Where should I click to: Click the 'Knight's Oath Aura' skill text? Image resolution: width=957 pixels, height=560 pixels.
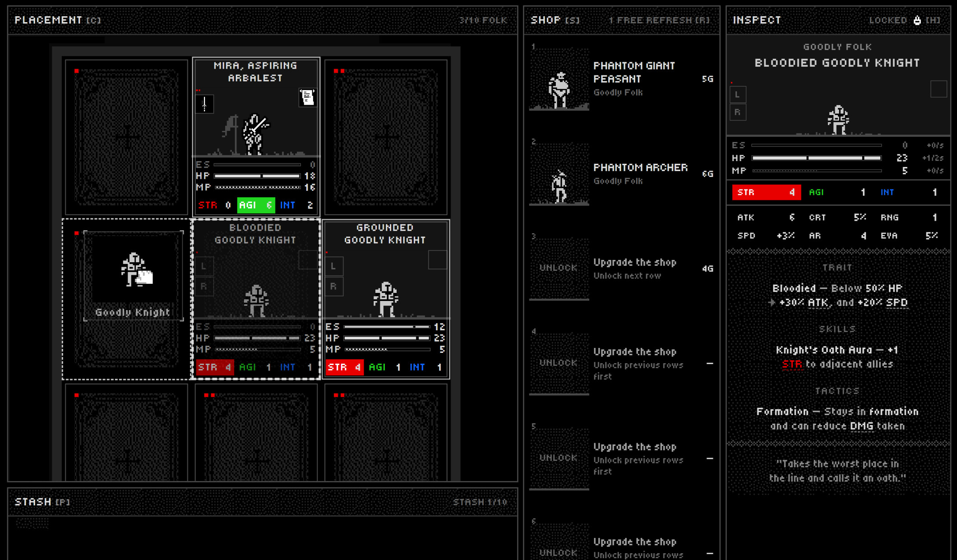(837, 357)
